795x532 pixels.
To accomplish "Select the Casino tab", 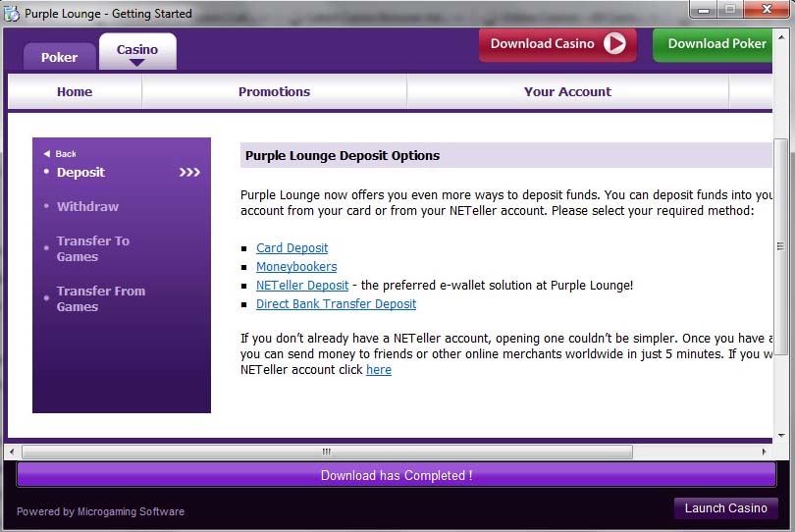I will [137, 50].
